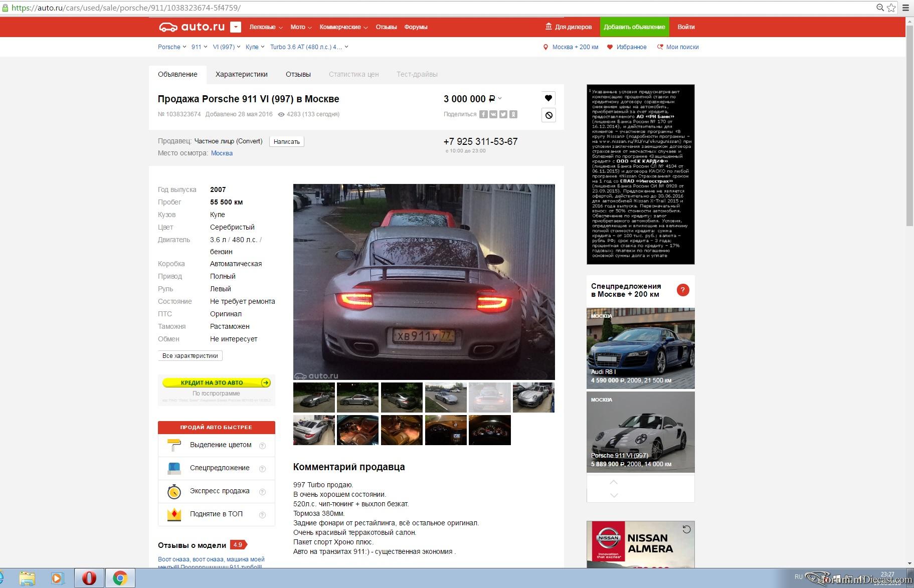914x588 pixels.
Task: Switch to the Отзывы tab
Action: pos(298,74)
